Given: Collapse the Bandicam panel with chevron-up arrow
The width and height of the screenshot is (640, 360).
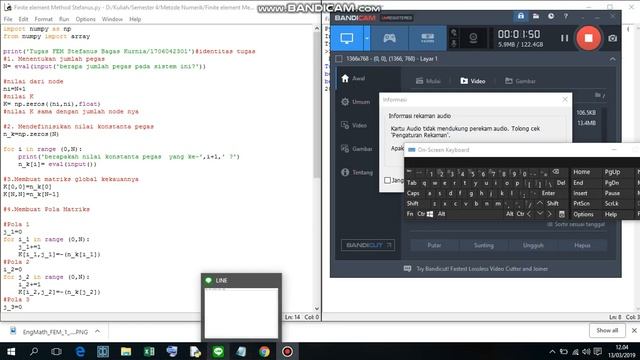Looking at the screenshot, I should click(x=612, y=59).
